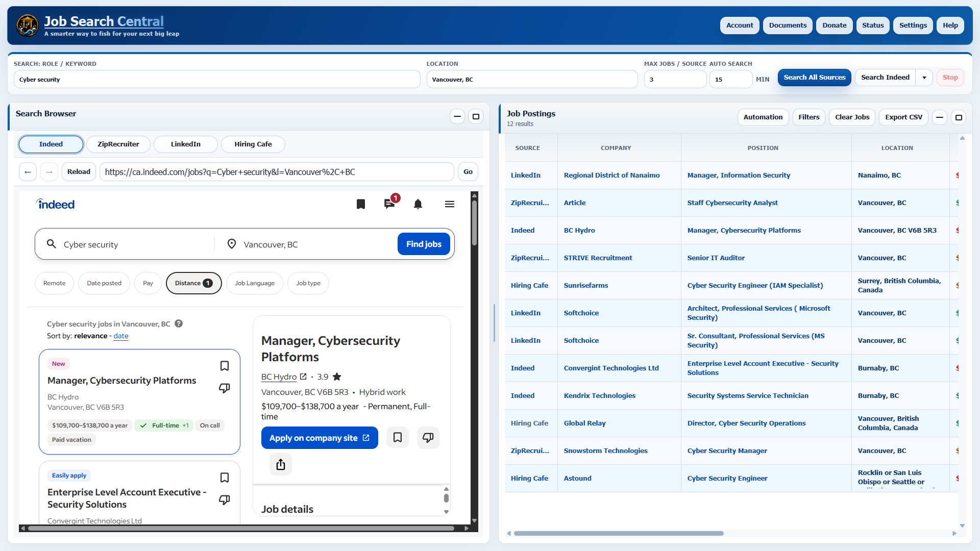Click Clear Jobs
This screenshot has width=980, height=551.
coord(852,117)
